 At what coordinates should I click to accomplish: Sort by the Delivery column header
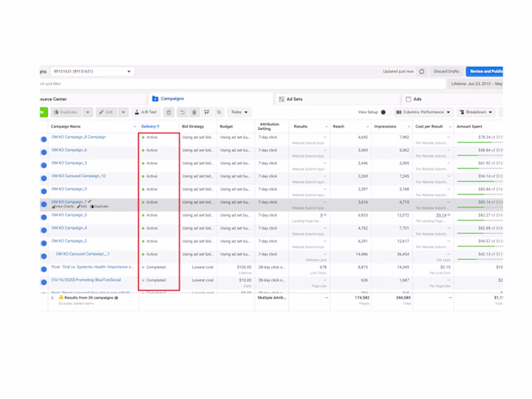point(150,127)
